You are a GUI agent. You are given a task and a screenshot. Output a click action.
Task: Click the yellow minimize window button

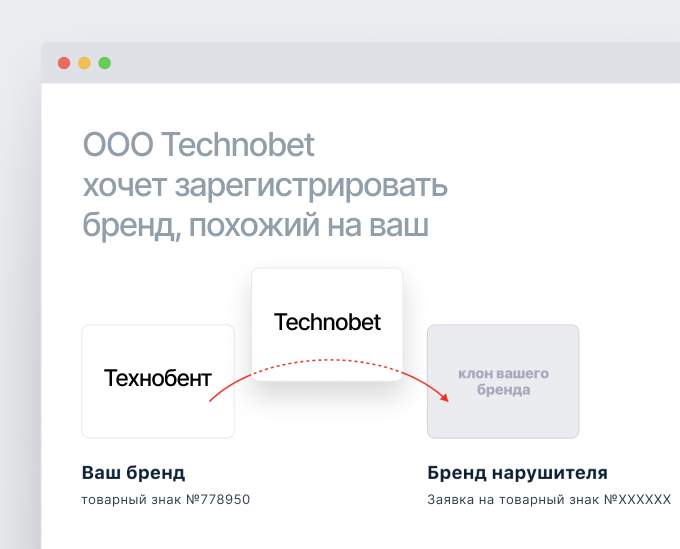[x=84, y=63]
